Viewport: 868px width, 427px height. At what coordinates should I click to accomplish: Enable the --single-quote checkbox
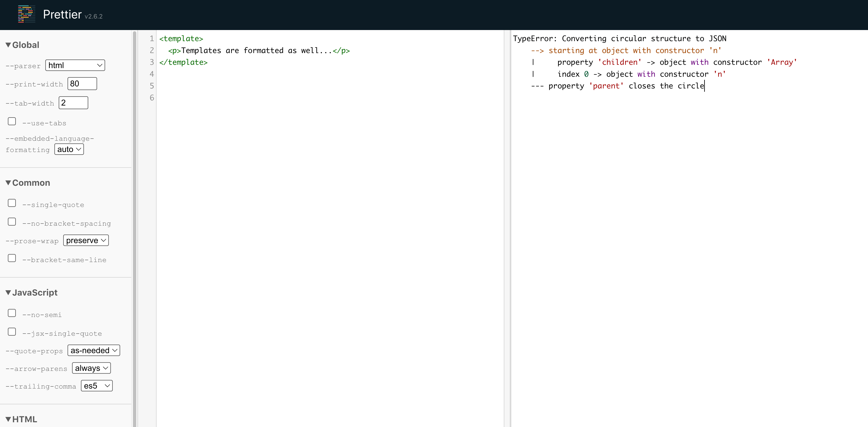click(x=12, y=203)
